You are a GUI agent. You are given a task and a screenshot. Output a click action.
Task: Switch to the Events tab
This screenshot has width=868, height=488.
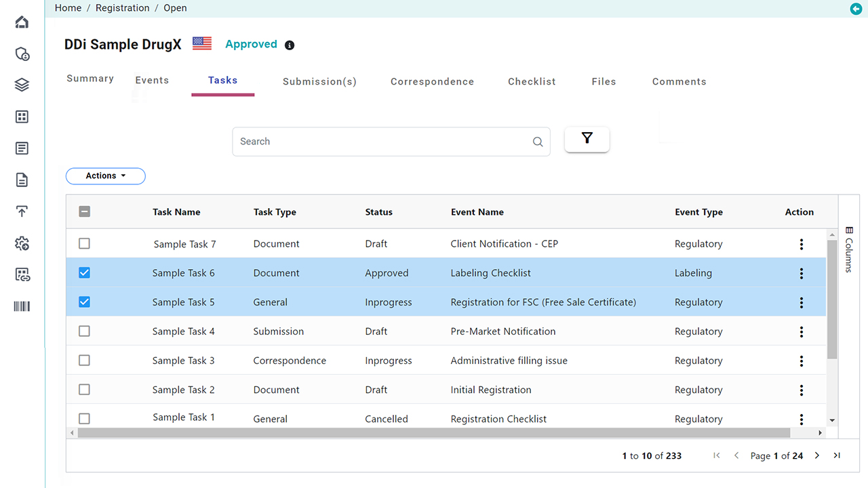click(x=152, y=80)
